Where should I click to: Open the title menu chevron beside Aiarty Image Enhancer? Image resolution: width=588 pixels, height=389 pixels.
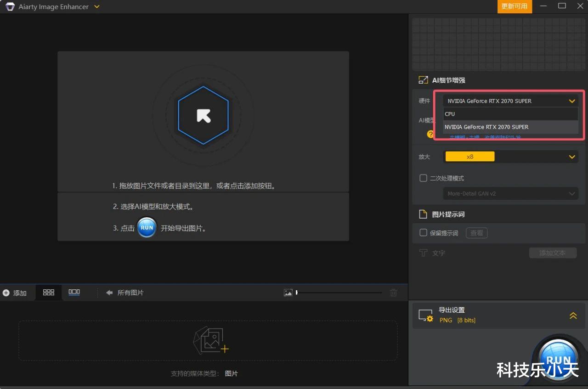pyautogui.click(x=96, y=7)
